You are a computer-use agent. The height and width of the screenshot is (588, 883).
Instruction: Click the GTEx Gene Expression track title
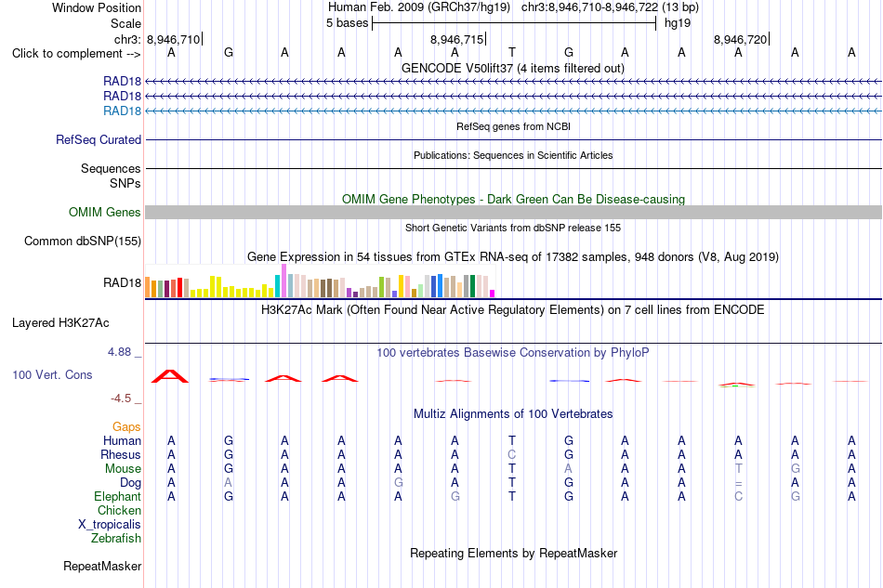click(513, 257)
